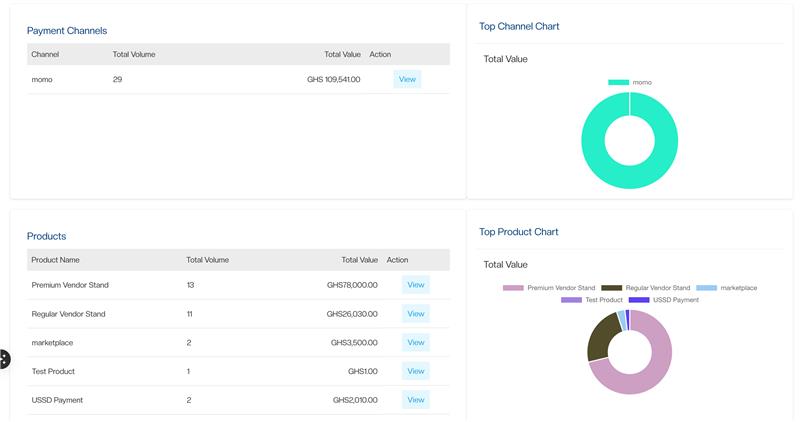This screenshot has height=422, width=800.
Task: Click the GHS78,000.00 value cell
Action: [352, 285]
